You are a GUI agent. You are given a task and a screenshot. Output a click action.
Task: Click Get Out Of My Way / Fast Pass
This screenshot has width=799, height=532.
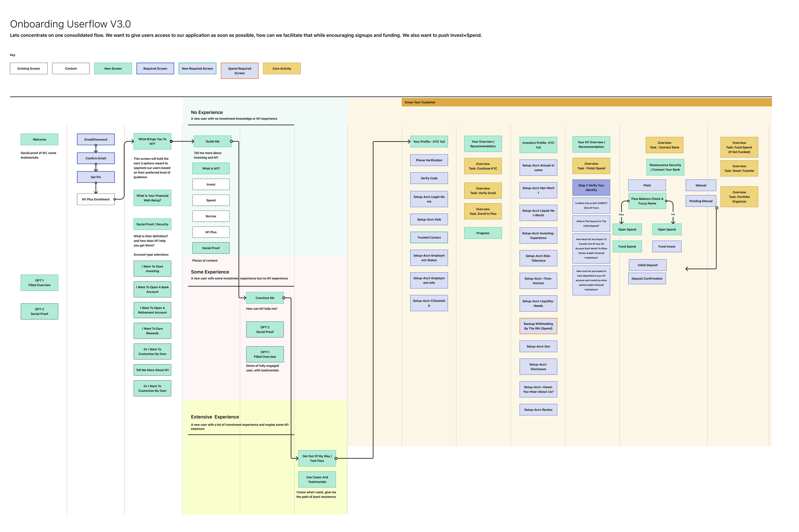click(317, 458)
